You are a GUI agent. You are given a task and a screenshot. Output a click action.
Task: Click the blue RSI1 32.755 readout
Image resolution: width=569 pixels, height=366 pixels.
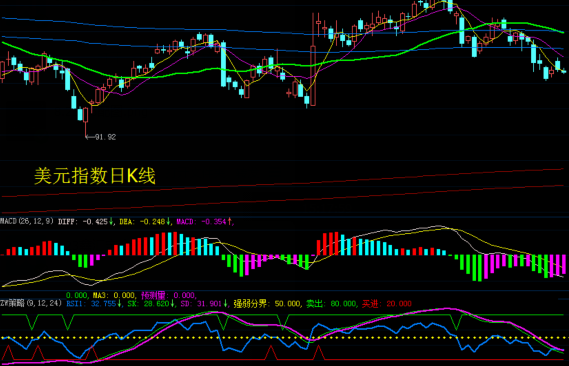tap(91, 304)
